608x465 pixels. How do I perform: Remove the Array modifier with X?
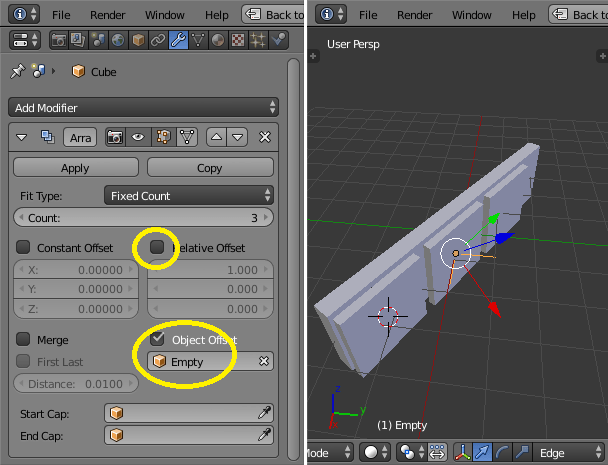coord(265,137)
